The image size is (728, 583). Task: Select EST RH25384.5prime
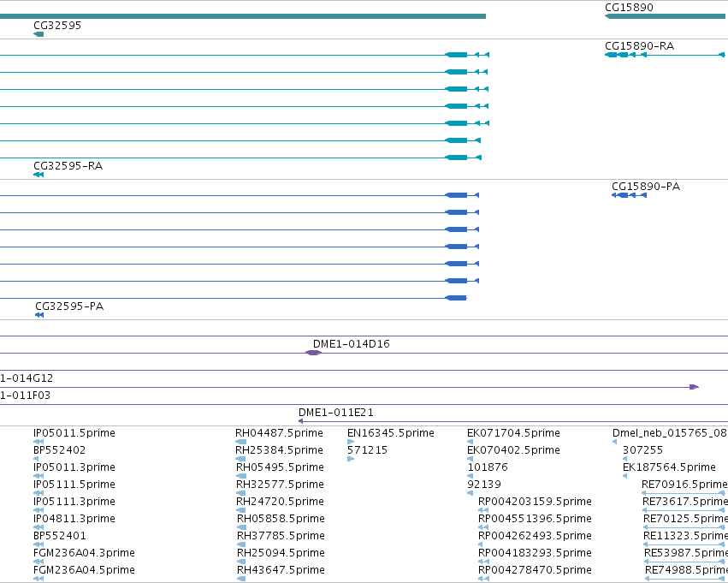coord(280,450)
